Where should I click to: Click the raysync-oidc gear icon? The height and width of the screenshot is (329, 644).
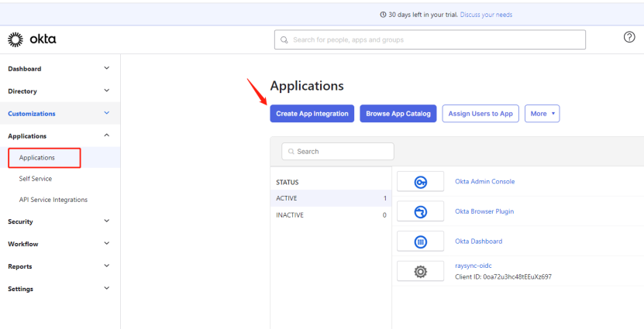420,271
